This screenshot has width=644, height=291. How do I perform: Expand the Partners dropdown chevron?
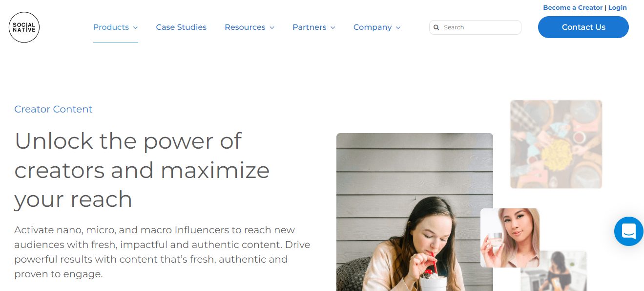pyautogui.click(x=333, y=27)
